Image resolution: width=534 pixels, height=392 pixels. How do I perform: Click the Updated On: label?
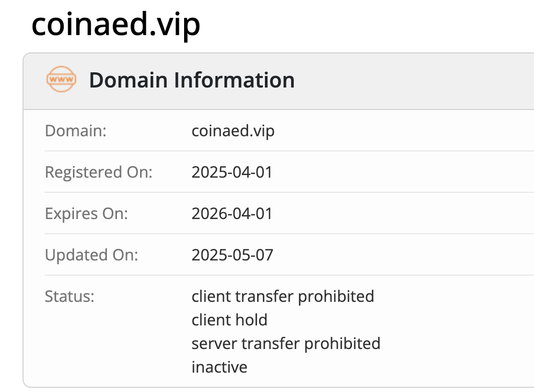tap(91, 255)
